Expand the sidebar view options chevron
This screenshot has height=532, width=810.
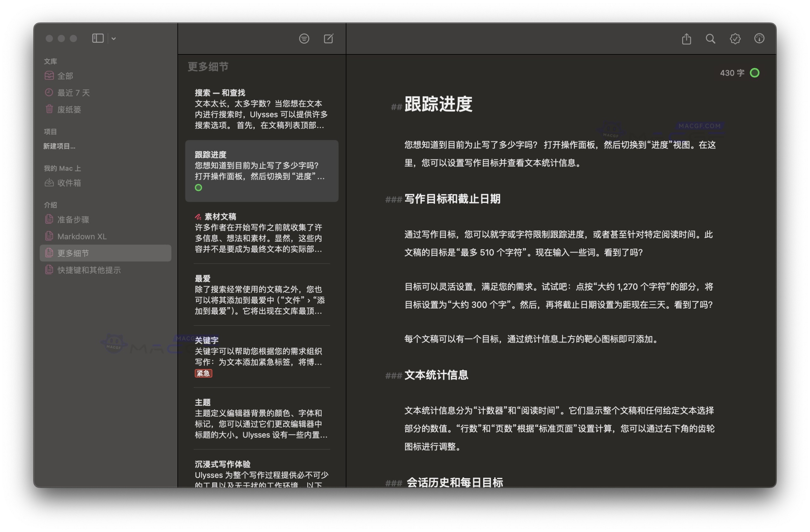[113, 39]
